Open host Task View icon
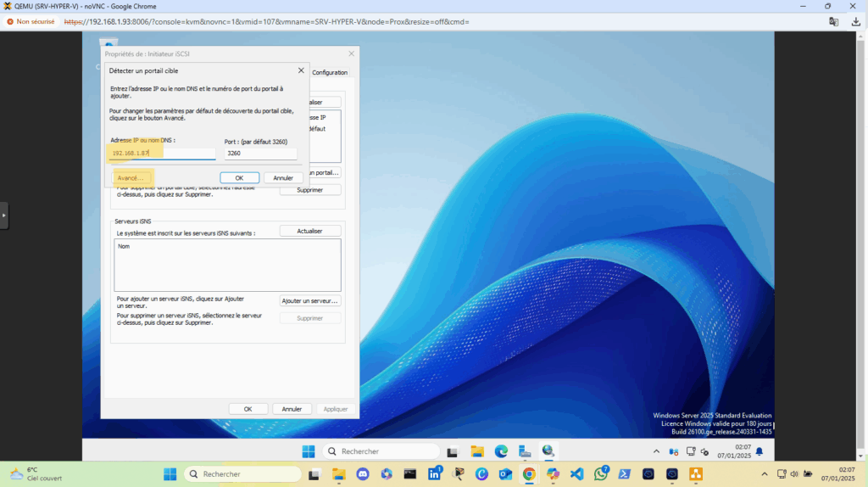Image resolution: width=868 pixels, height=487 pixels. click(x=314, y=474)
